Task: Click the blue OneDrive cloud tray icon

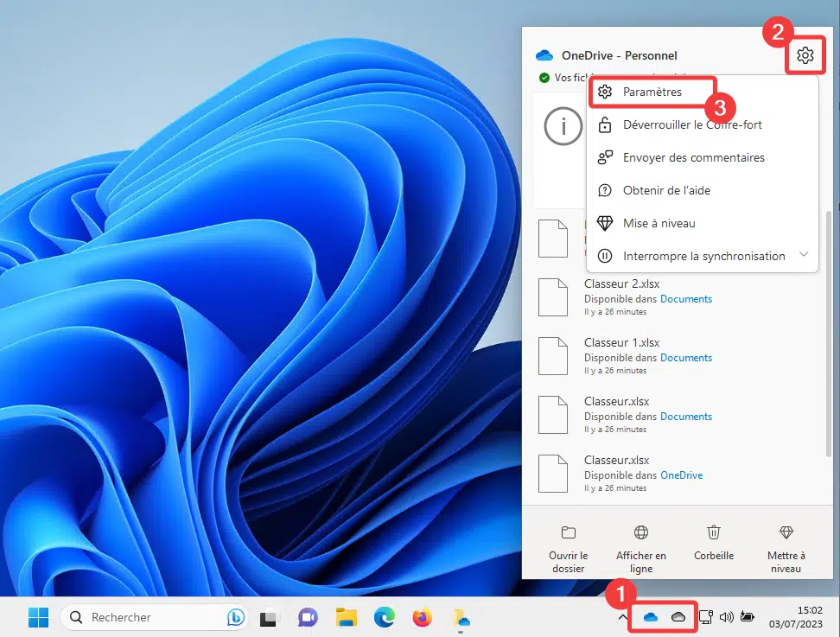Action: [x=651, y=617]
